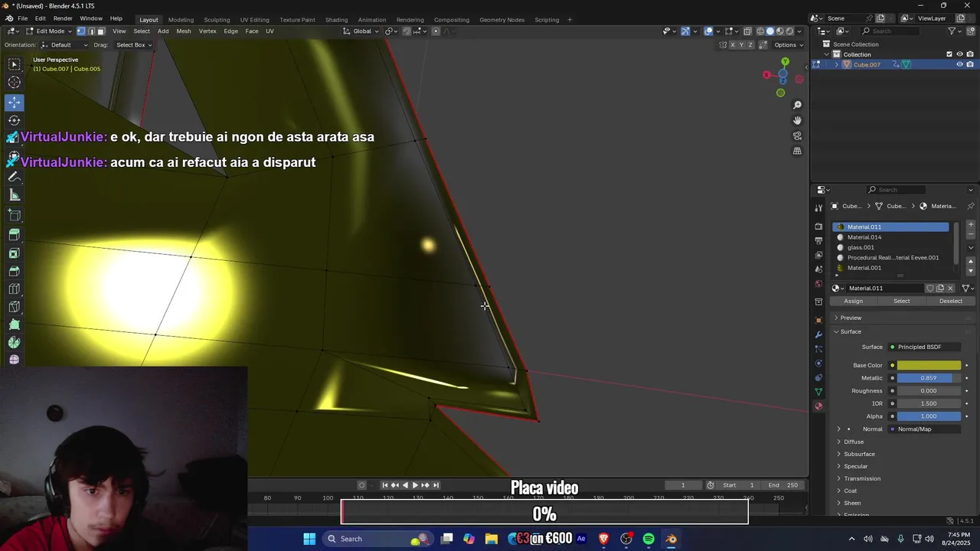The width and height of the screenshot is (980, 551).
Task: Adjust the Metallic slider
Action: pos(929,378)
